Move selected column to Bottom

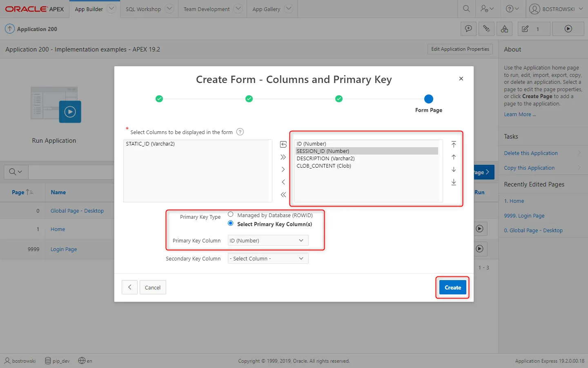click(x=454, y=182)
